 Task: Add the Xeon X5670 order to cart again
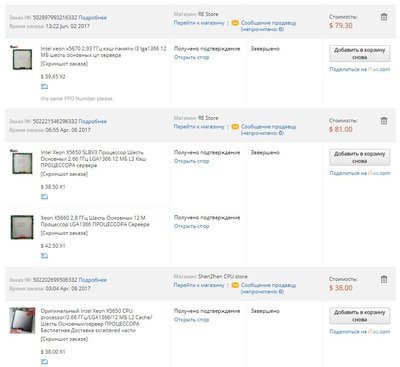click(x=360, y=54)
